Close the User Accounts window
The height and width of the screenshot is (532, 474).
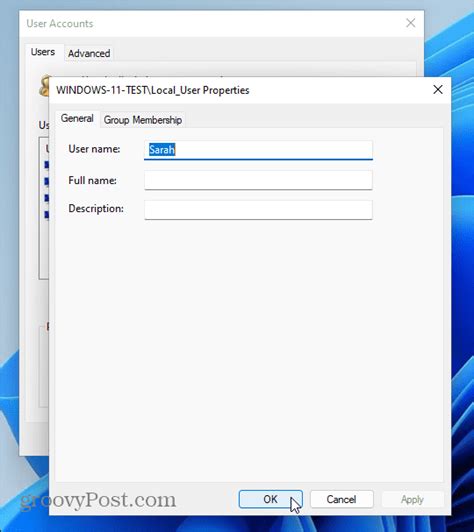click(x=411, y=23)
